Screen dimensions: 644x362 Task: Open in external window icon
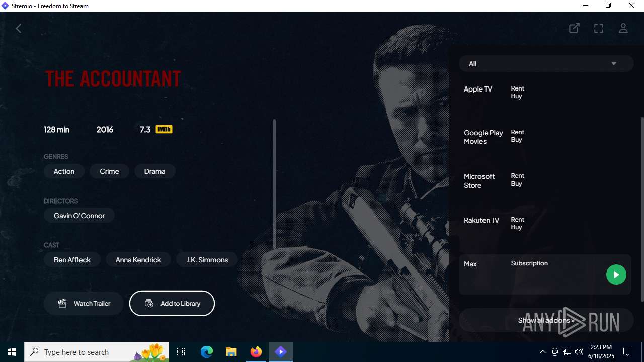click(574, 28)
